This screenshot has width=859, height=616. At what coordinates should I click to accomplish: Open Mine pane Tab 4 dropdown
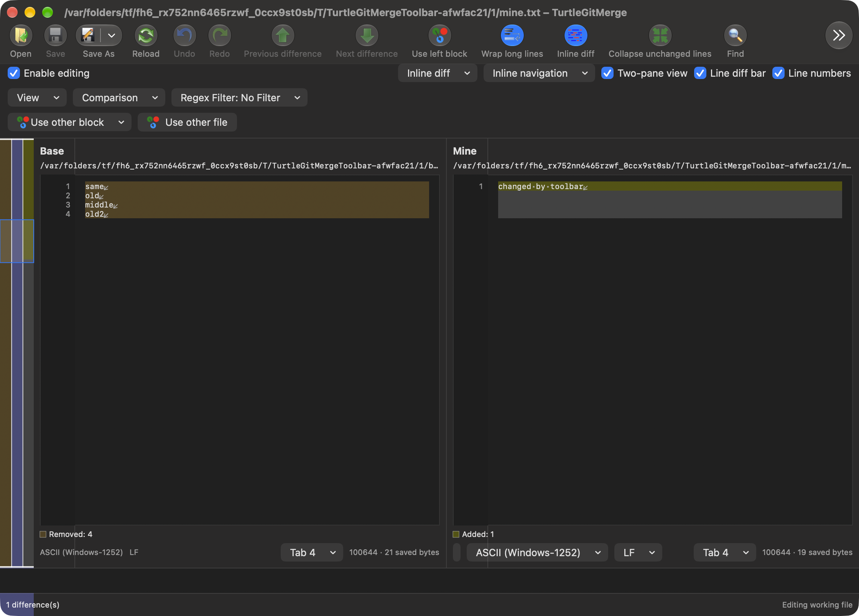pos(725,552)
